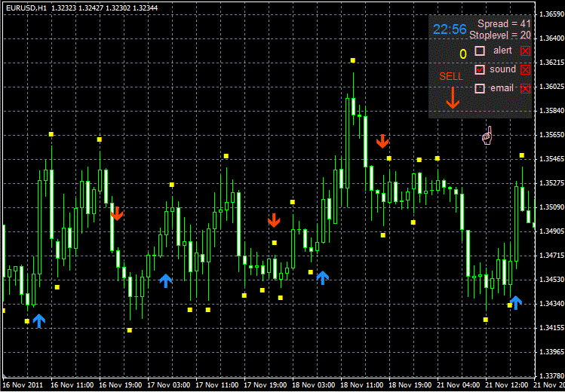Screen dimensions: 565x392
Task: Click the orange SELL signal text
Action: point(451,76)
